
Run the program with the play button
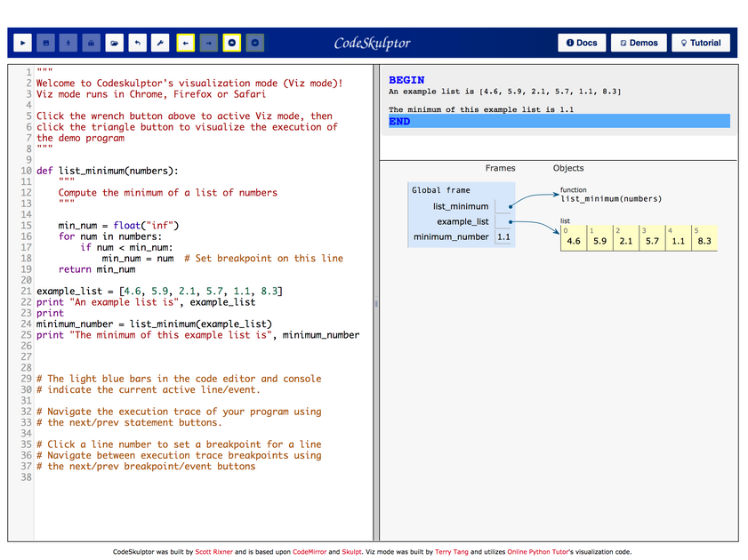click(21, 43)
